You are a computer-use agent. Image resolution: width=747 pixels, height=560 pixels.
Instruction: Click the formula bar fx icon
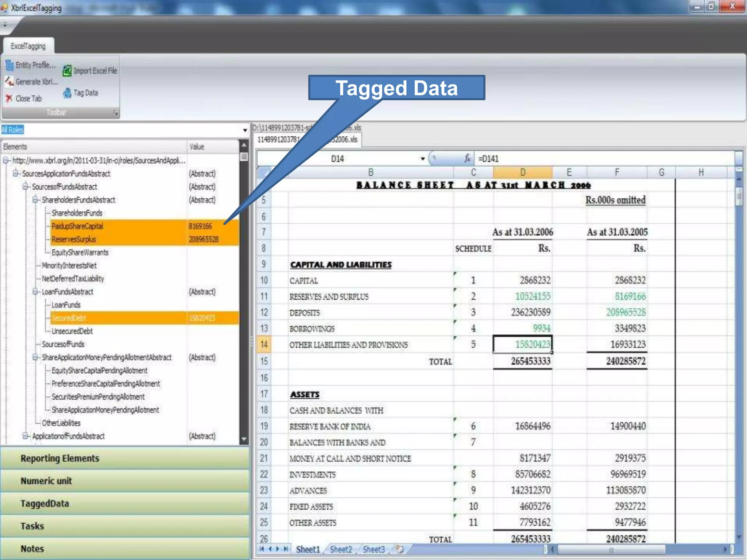tap(468, 159)
